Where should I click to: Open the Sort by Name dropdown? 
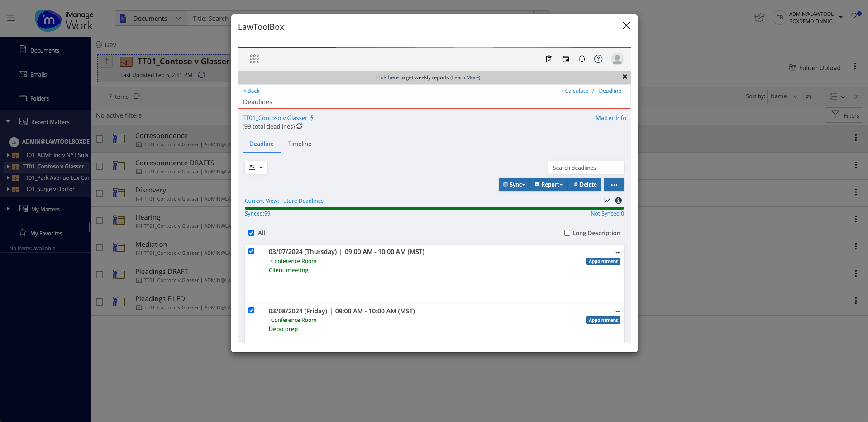784,96
